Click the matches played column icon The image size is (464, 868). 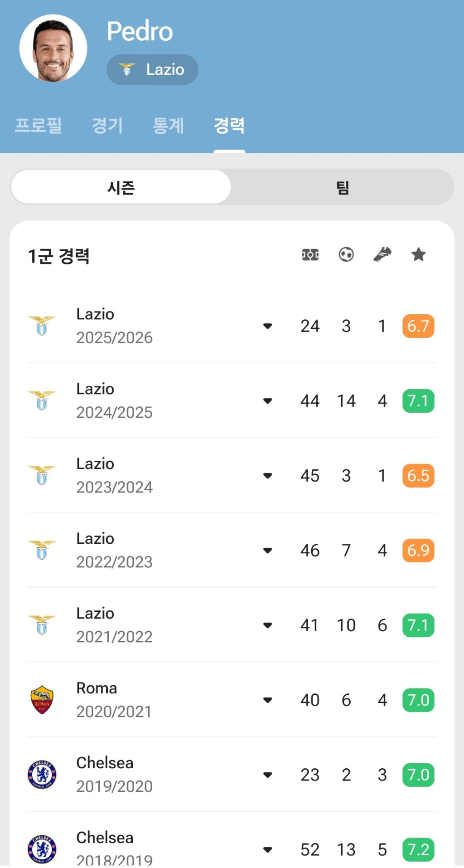pos(310,255)
